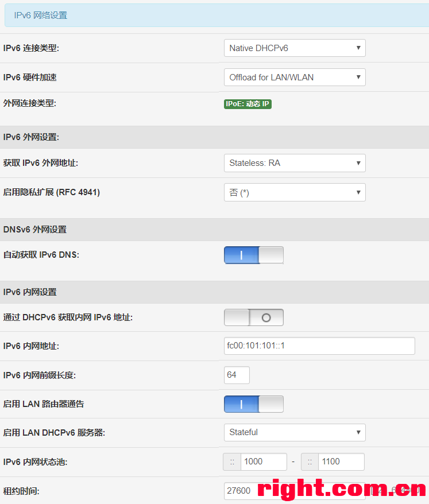The image size is (429, 504).
Task: Click the 租约时间 label
Action: point(21,491)
